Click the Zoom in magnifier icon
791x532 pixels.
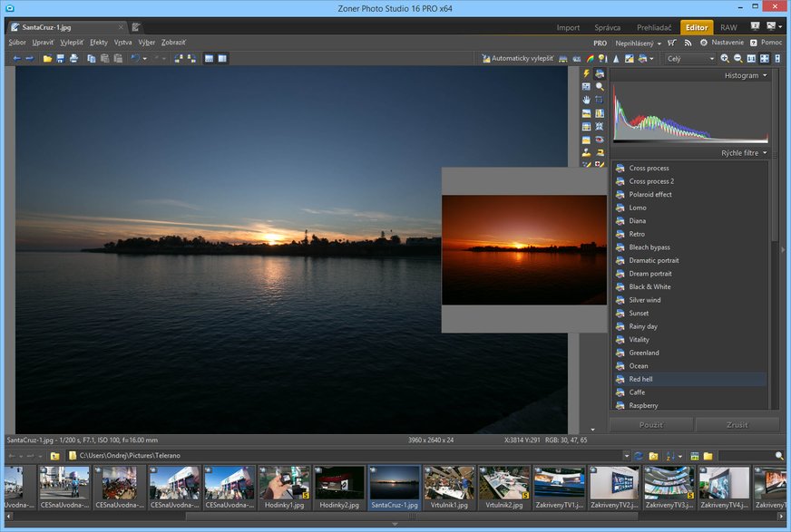click(x=724, y=59)
